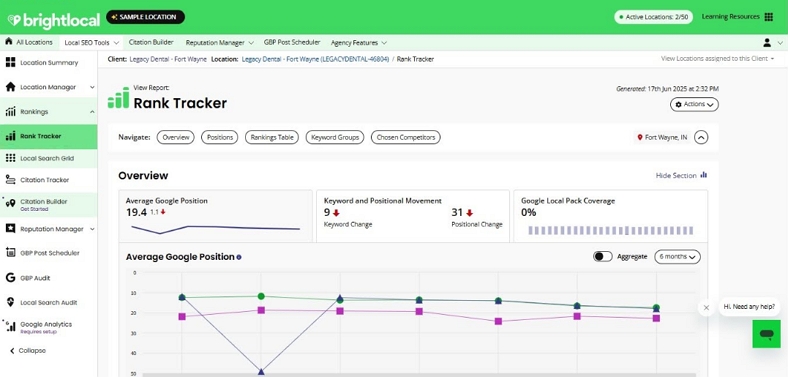Open Local Search Audit pin icon
Image resolution: width=788 pixels, height=377 pixels.
point(10,302)
